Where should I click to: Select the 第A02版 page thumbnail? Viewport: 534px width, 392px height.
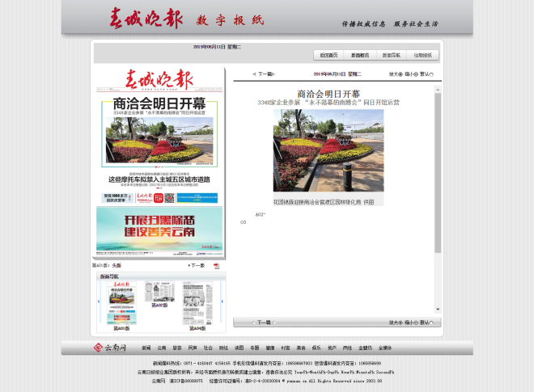click(159, 291)
